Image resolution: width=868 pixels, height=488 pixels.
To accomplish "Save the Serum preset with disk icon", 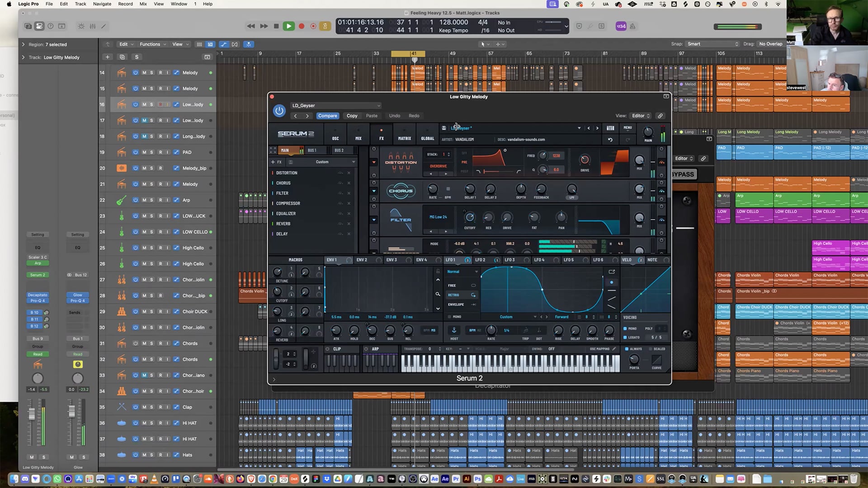I will pyautogui.click(x=444, y=128).
